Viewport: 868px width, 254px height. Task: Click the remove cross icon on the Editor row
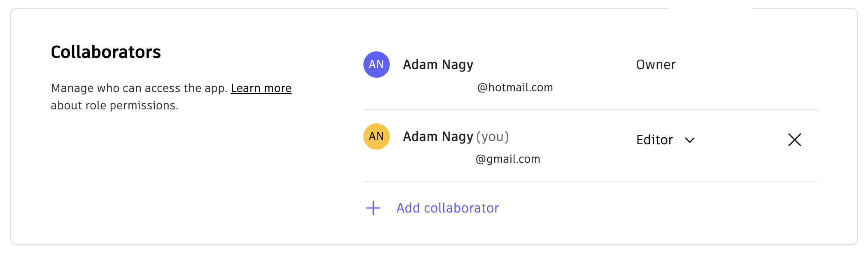(x=794, y=140)
